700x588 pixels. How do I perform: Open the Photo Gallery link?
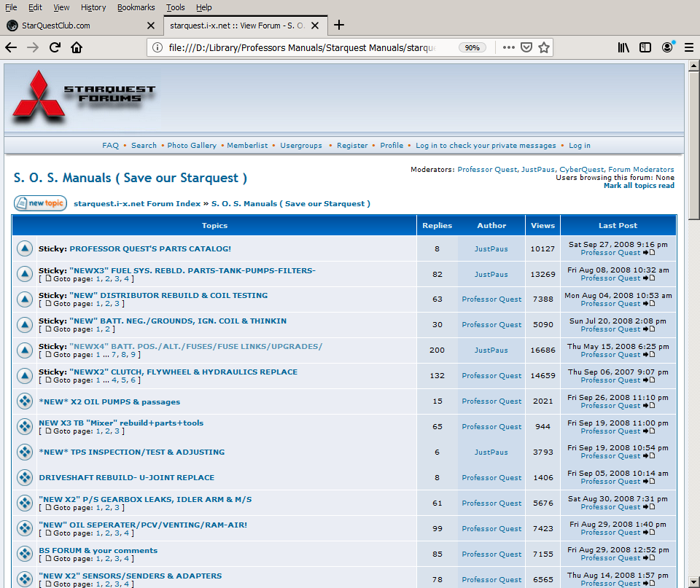click(192, 146)
